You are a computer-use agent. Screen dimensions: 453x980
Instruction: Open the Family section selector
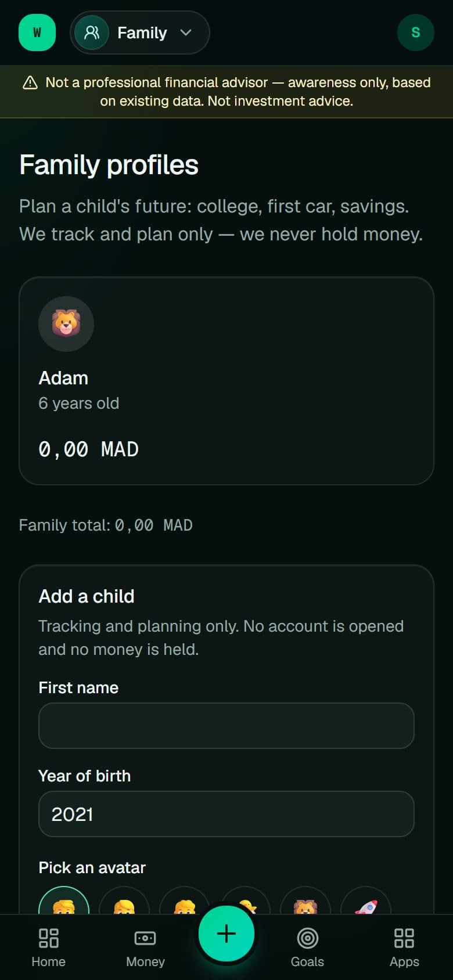point(140,33)
